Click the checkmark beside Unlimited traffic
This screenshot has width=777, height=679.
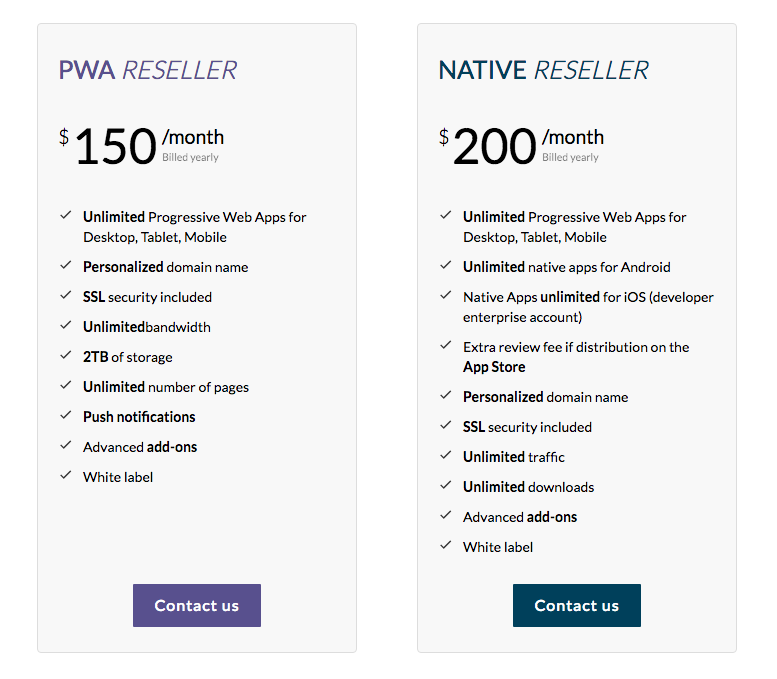tap(446, 456)
